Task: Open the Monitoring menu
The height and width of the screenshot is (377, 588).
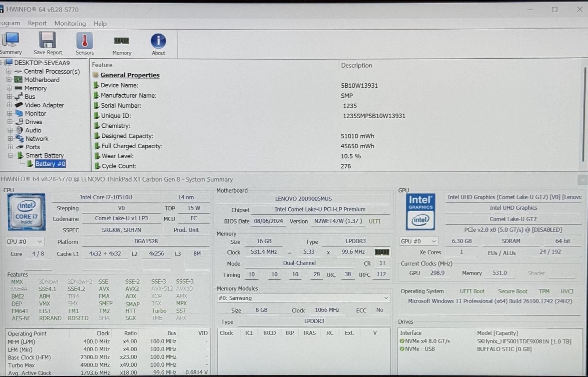Action: [x=70, y=23]
